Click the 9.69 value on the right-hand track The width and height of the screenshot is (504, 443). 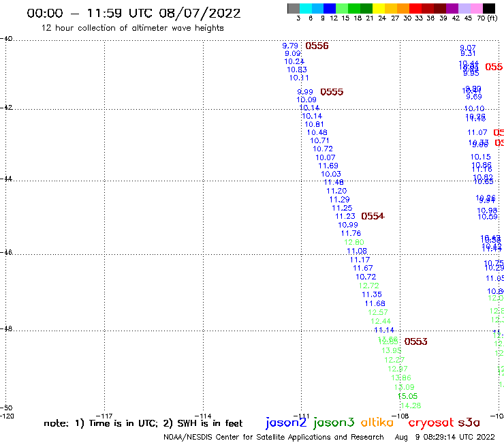tap(474, 97)
